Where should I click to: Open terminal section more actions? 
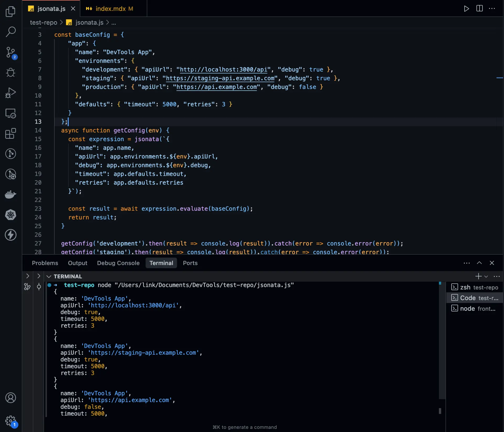(x=497, y=276)
